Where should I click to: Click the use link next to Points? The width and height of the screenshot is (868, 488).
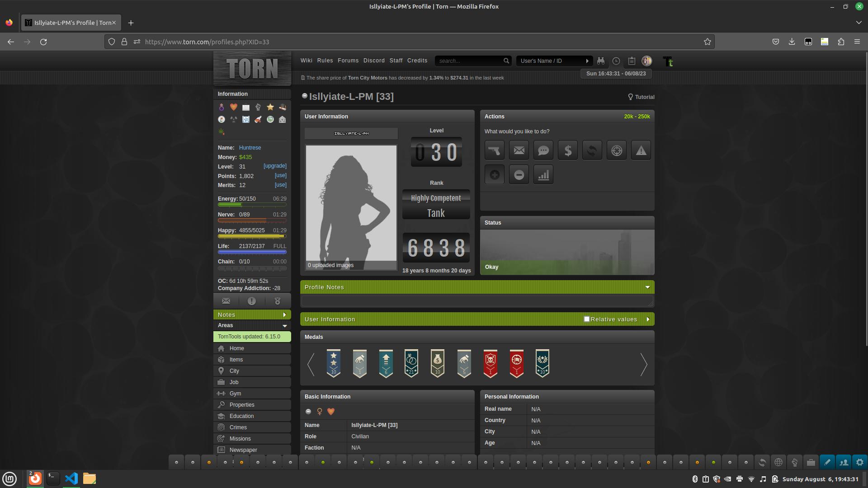(280, 175)
